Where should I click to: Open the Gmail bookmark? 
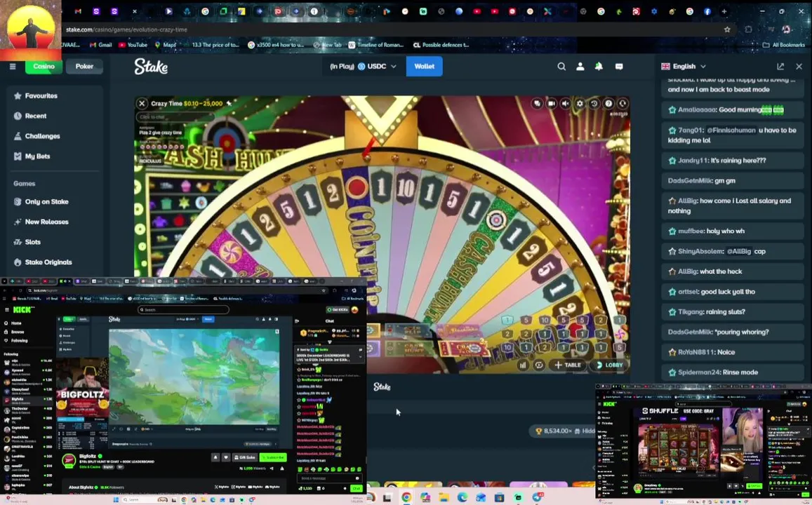pyautogui.click(x=101, y=45)
